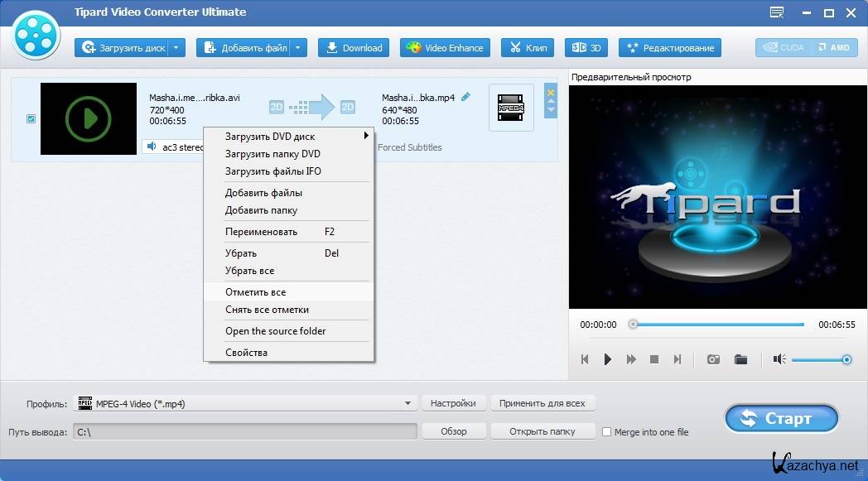Open the snapshot folder icon
The height and width of the screenshot is (481, 868).
pos(740,359)
